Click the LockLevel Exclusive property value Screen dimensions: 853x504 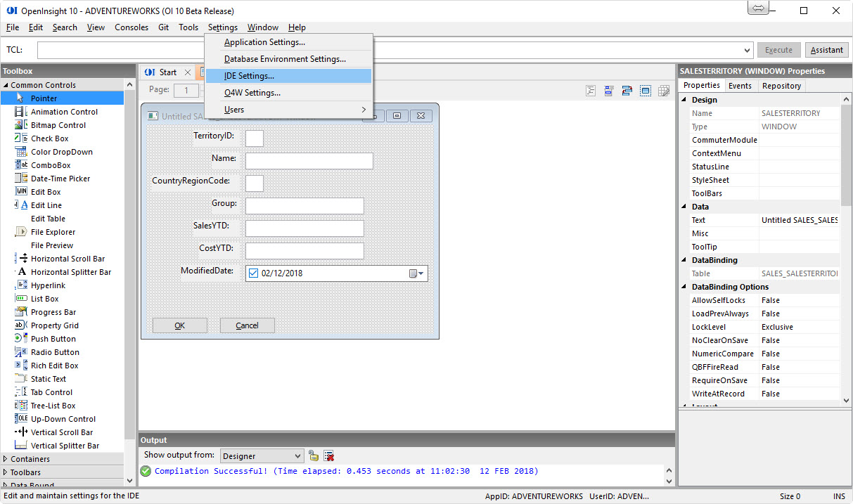800,327
